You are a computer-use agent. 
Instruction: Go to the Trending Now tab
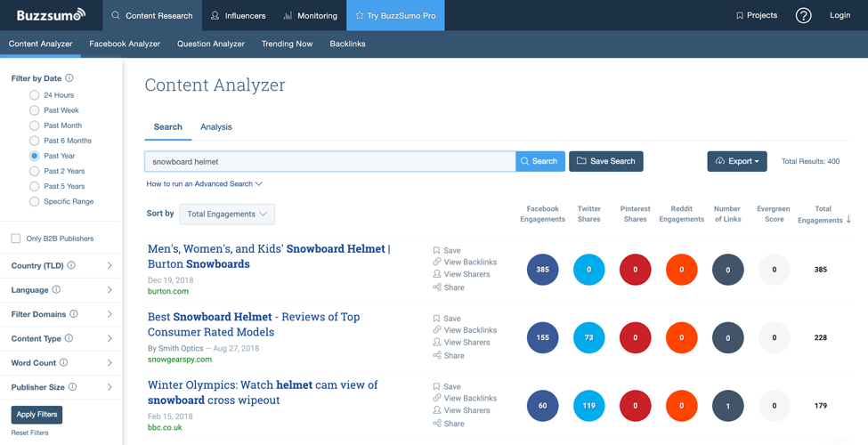tap(287, 44)
